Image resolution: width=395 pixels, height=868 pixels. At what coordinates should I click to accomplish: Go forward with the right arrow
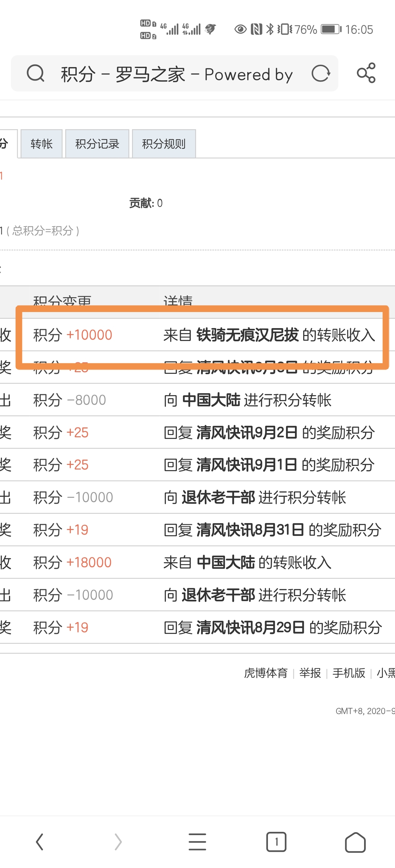tap(118, 842)
